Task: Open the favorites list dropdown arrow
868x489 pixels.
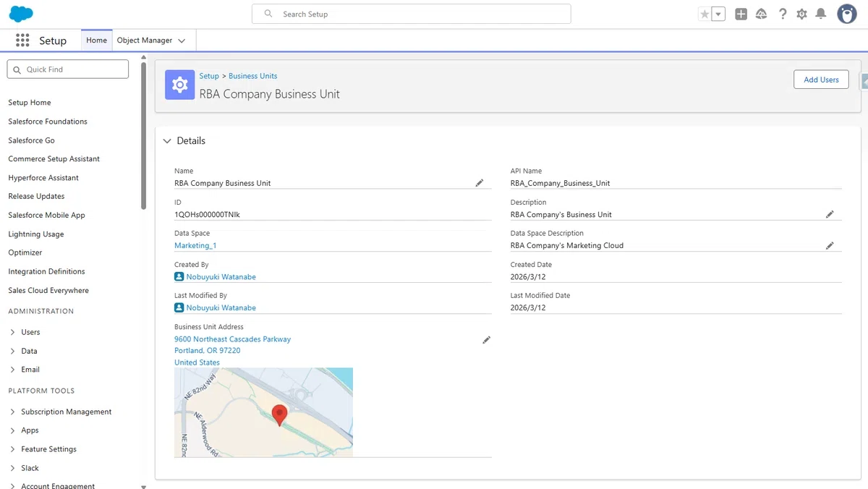Action: (718, 14)
